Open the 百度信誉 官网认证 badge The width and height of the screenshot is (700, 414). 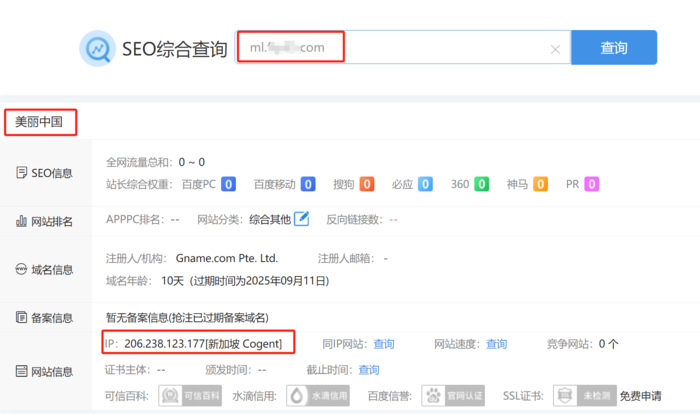tap(446, 396)
